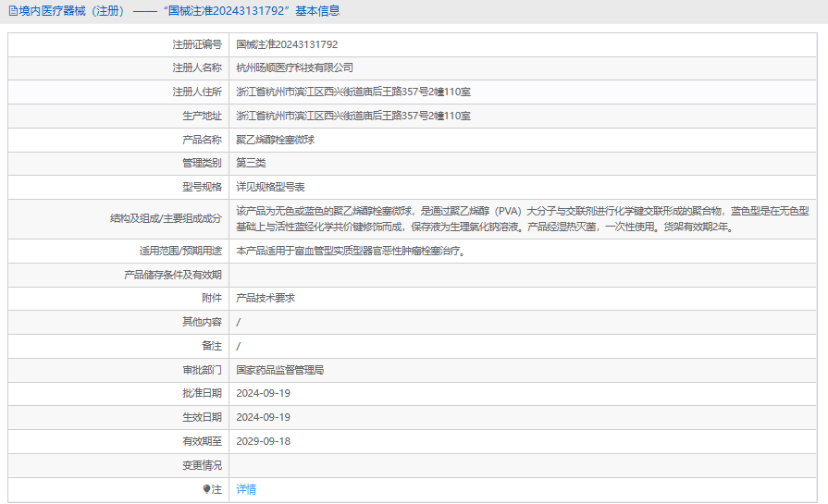Click the intended use text 本产品适用于富血管型实质型器官恶性肿瘤栓塞治疗
Screen dimensions: 828x504
[x=351, y=251]
